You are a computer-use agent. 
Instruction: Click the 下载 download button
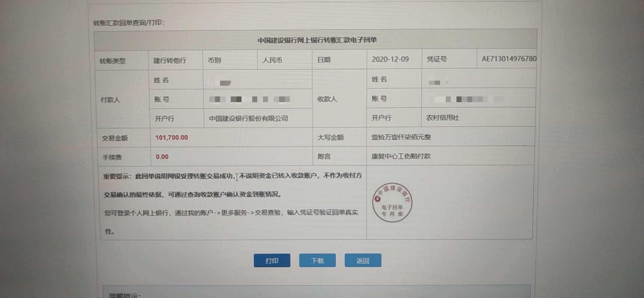[317, 260]
